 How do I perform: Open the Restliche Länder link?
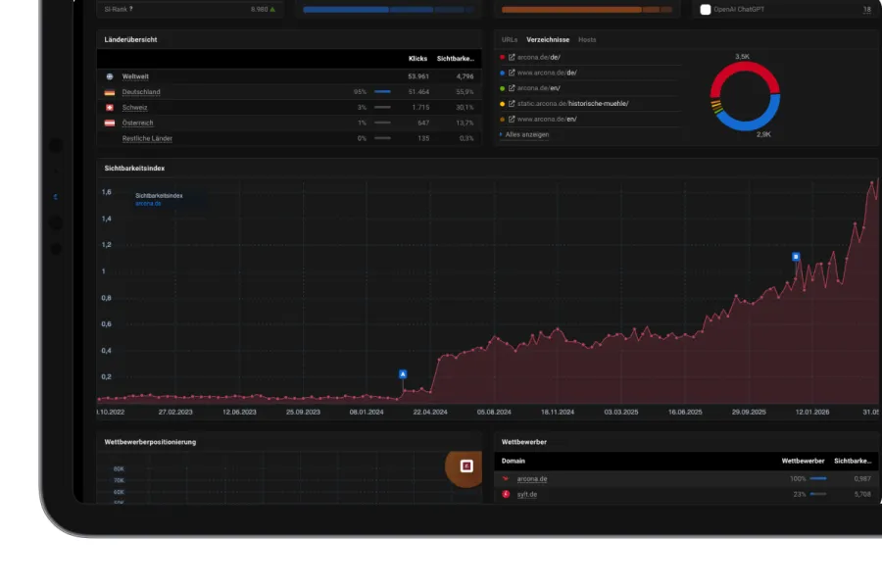(147, 138)
